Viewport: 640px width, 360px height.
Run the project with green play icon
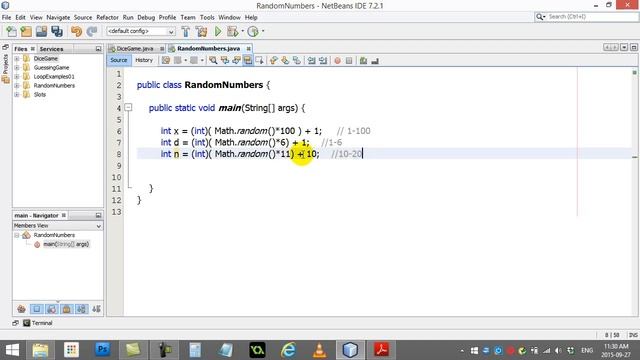pyautogui.click(x=218, y=31)
